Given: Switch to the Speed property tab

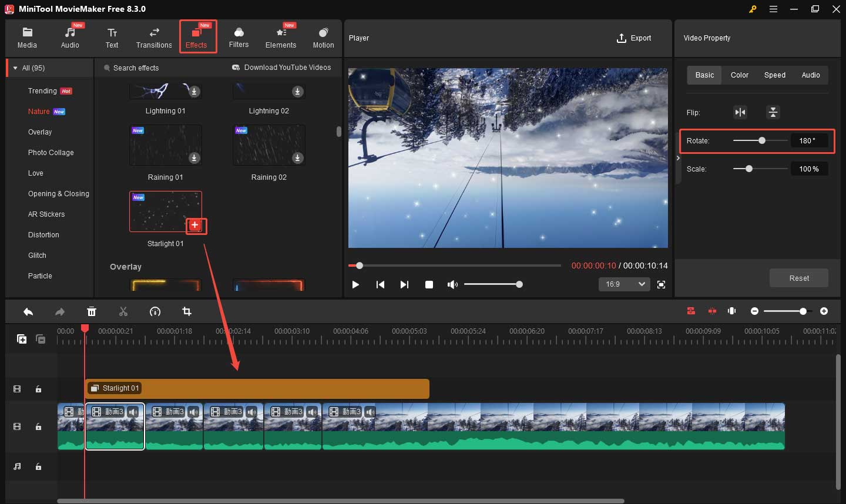Looking at the screenshot, I should click(x=775, y=75).
